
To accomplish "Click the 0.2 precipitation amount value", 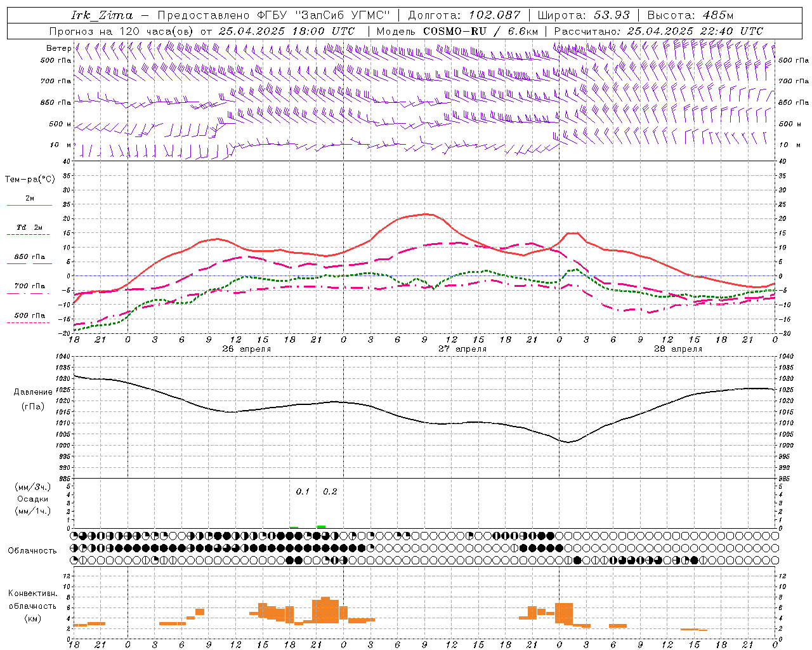I will coord(330,492).
